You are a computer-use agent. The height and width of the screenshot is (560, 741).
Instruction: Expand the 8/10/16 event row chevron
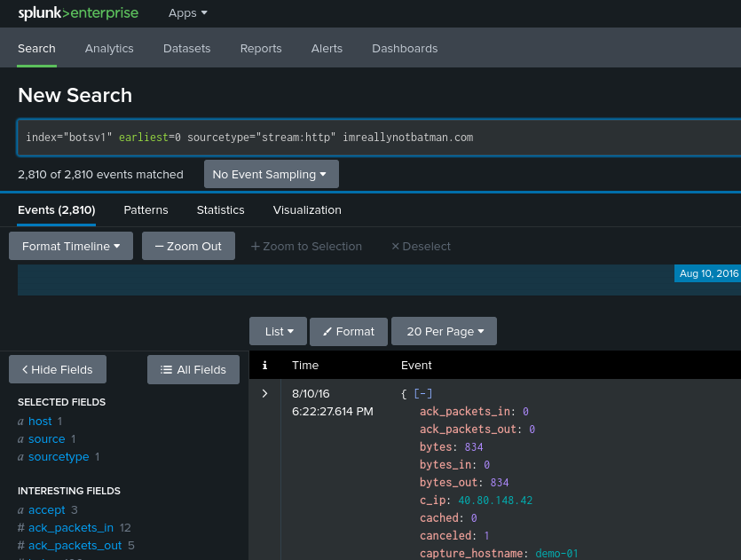pyautogui.click(x=264, y=393)
